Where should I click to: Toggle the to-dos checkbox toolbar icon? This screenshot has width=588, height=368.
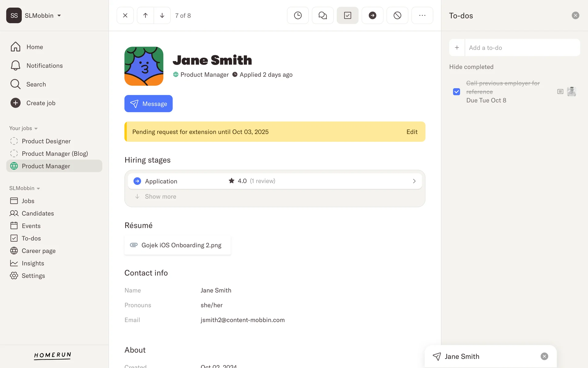347,15
